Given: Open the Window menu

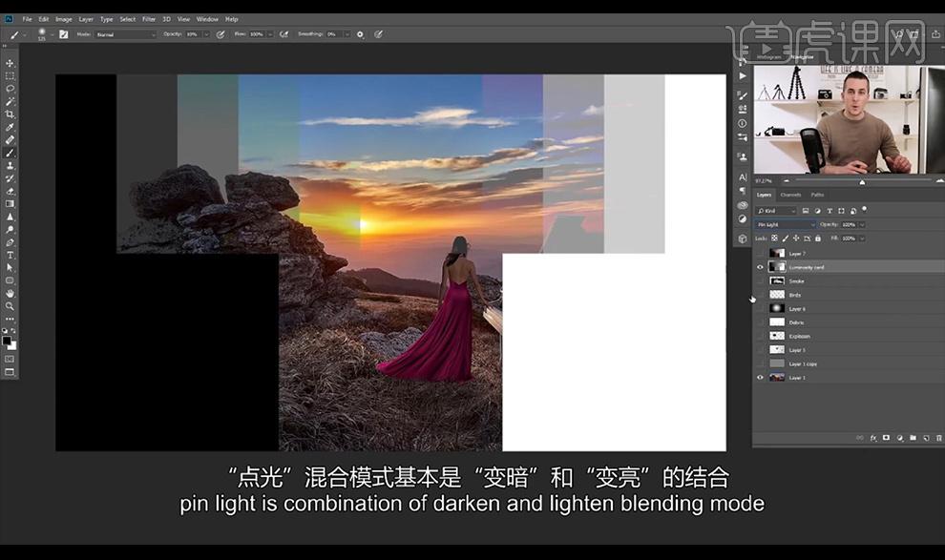Looking at the screenshot, I should coord(207,19).
